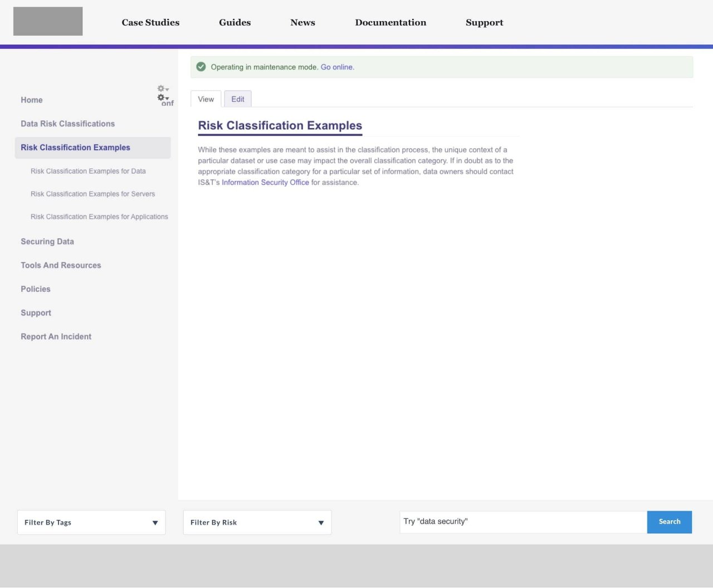This screenshot has width=713, height=588.
Task: Click the light gray upper gear icon
Action: pos(162,89)
